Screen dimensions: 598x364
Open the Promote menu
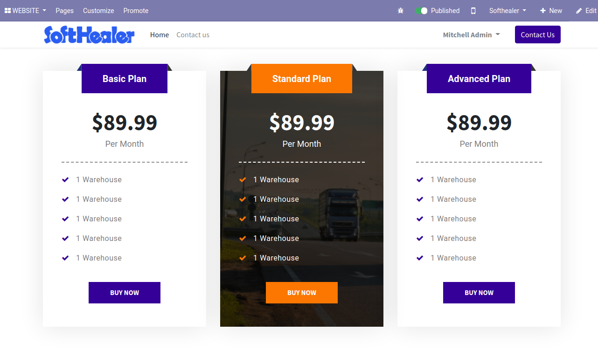click(x=136, y=11)
